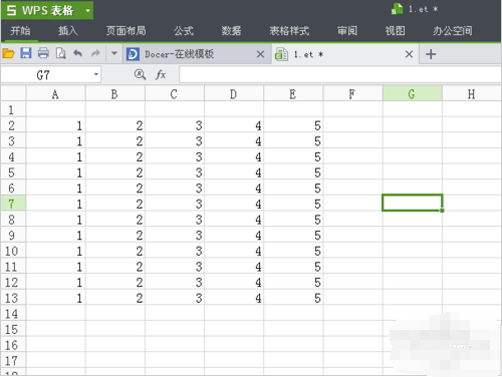Click cell C4 containing 3

pyautogui.click(x=174, y=157)
